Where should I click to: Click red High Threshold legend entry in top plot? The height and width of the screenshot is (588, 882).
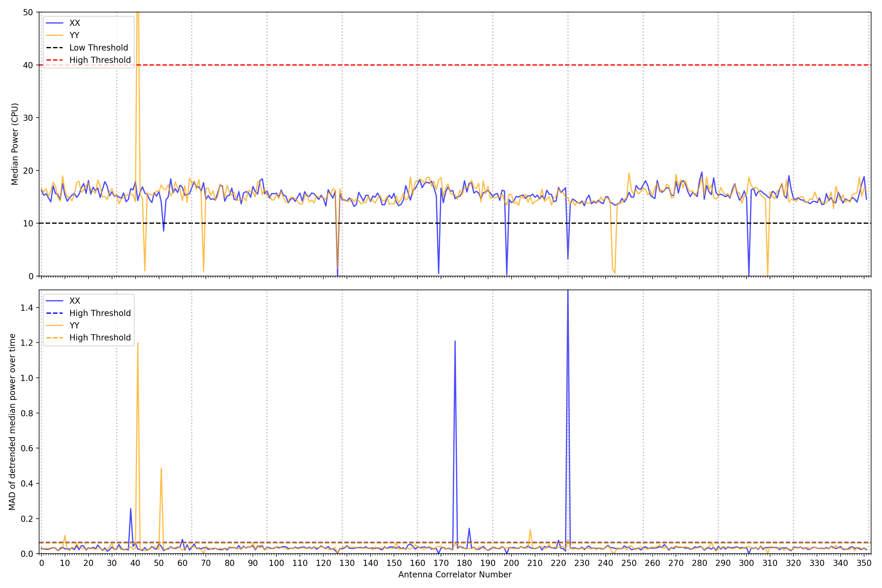pos(100,60)
